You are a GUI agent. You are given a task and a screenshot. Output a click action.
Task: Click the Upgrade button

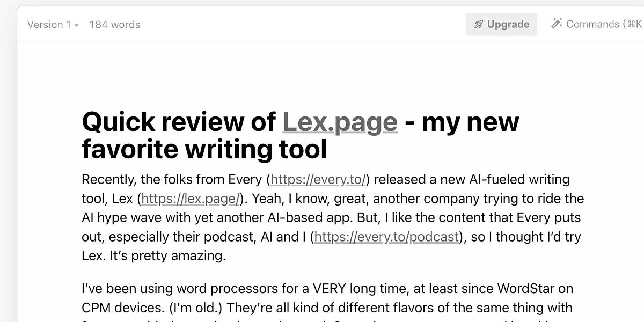tap(501, 24)
